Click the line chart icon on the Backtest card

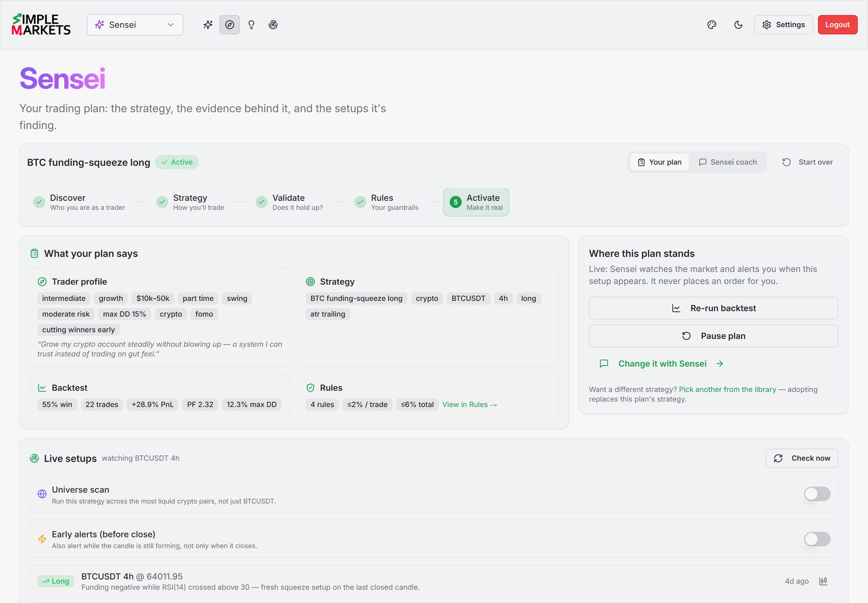42,388
